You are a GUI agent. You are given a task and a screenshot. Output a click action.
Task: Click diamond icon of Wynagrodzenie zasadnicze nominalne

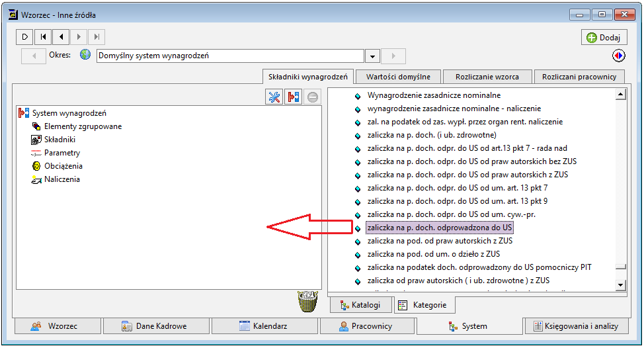[358, 96]
